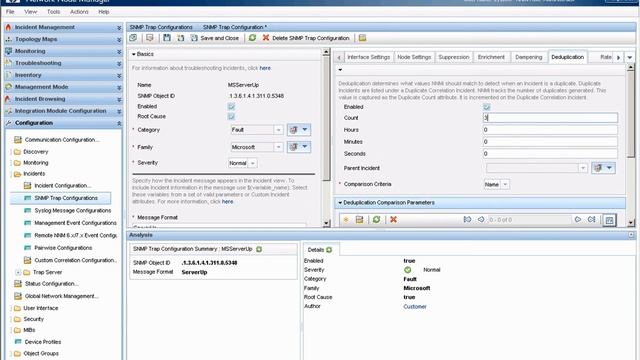
Task: Open the Help menu
Action: point(104,12)
